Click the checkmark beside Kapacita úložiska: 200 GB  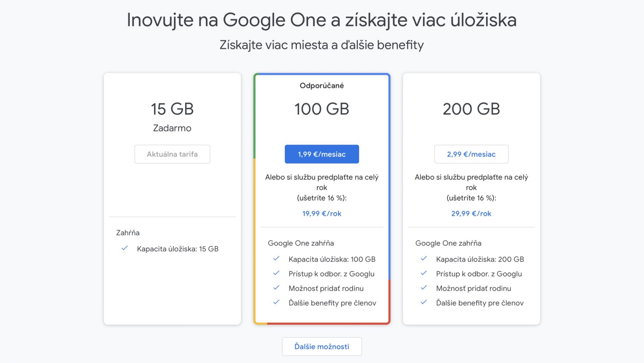click(x=424, y=259)
